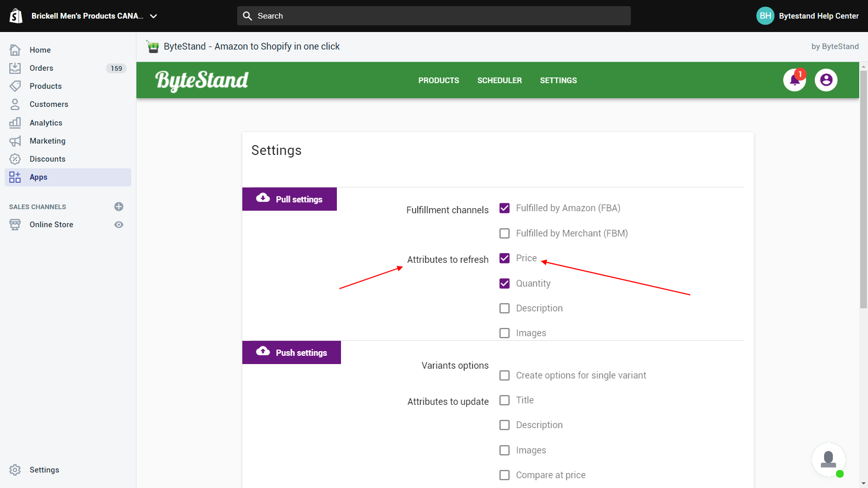View online store eye icon

click(119, 225)
